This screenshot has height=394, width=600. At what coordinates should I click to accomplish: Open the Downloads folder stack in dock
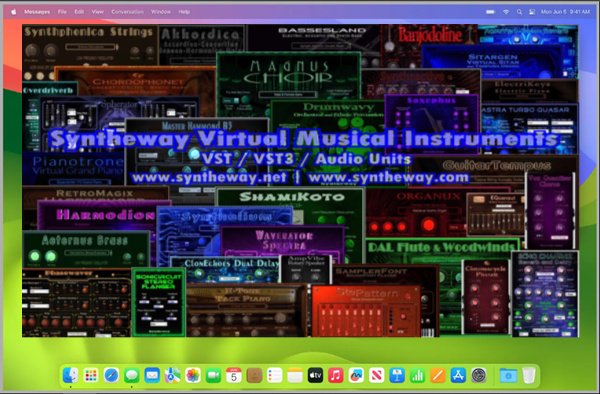[509, 375]
